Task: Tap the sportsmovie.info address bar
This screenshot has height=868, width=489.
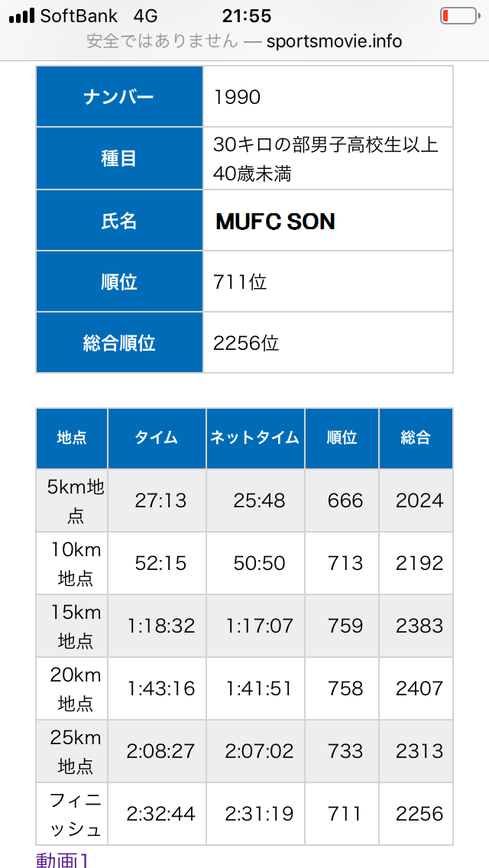Action: [x=244, y=41]
